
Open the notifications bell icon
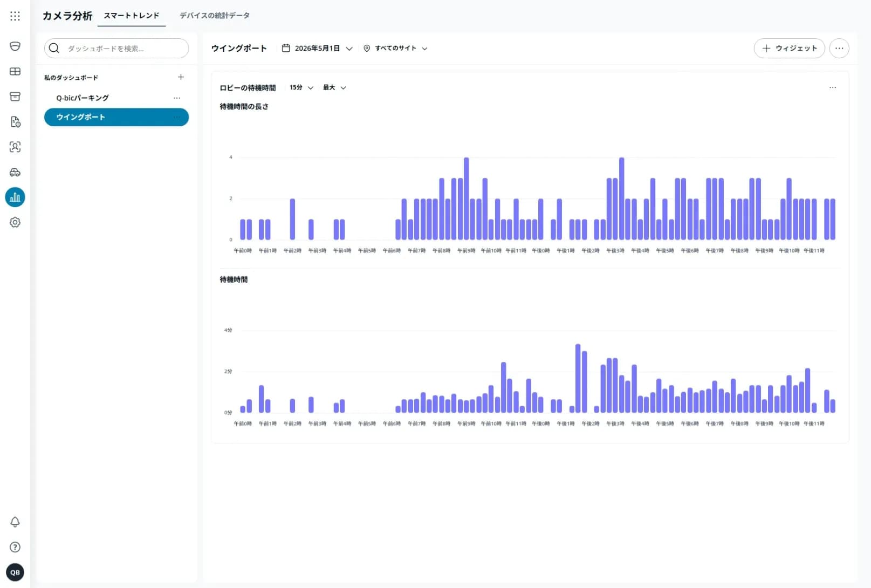pyautogui.click(x=15, y=522)
